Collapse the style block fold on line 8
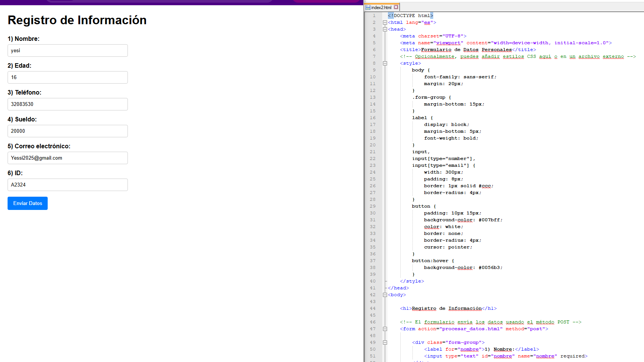 [x=385, y=64]
